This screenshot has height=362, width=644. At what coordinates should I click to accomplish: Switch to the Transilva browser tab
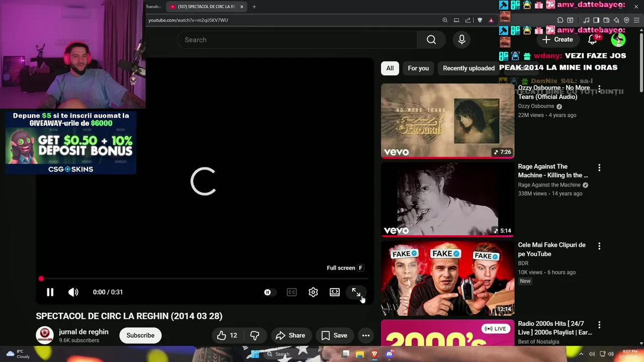(x=153, y=7)
